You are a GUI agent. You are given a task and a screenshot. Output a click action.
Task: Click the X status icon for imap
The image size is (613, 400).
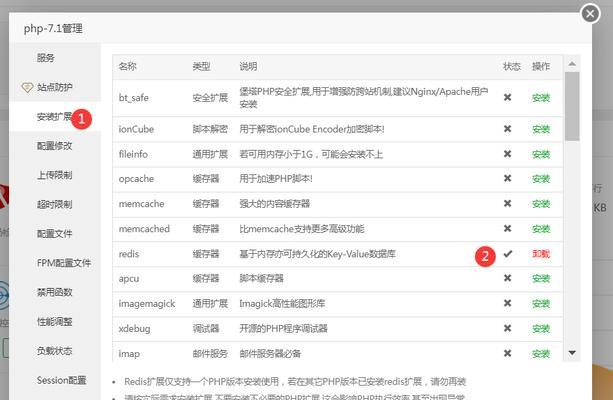(x=507, y=353)
